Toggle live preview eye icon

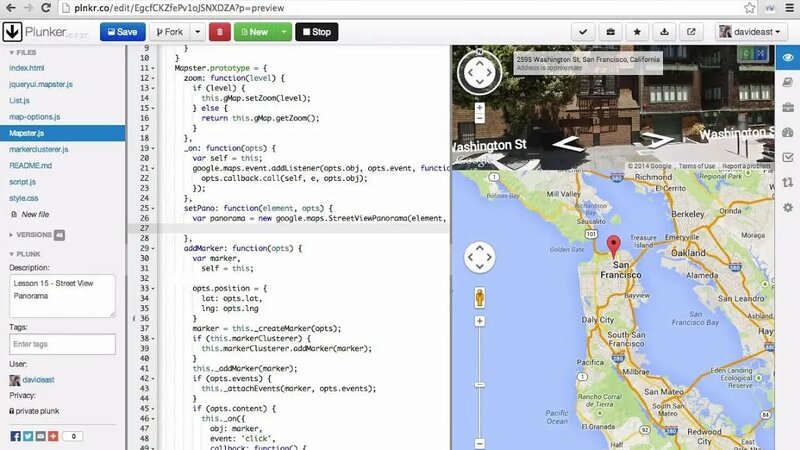tap(788, 57)
